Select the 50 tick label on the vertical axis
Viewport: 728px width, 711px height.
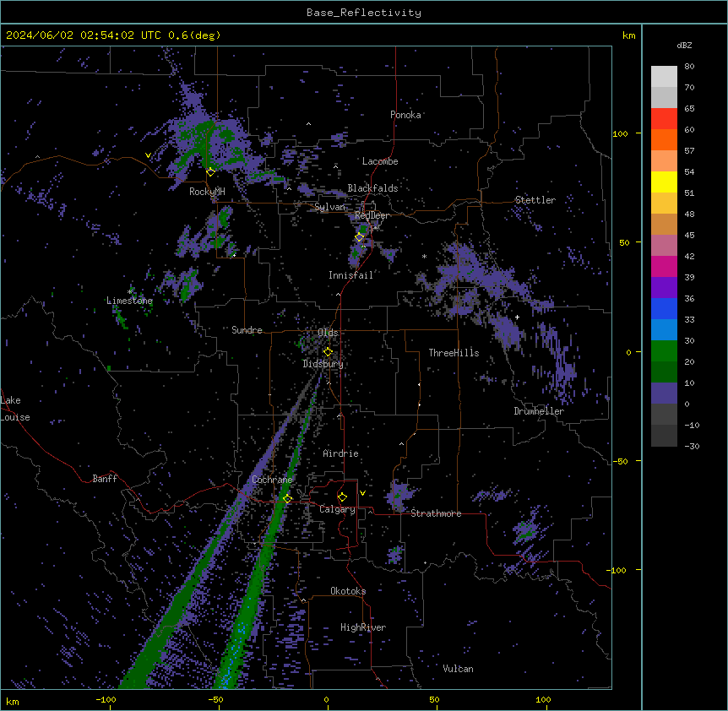624,242
